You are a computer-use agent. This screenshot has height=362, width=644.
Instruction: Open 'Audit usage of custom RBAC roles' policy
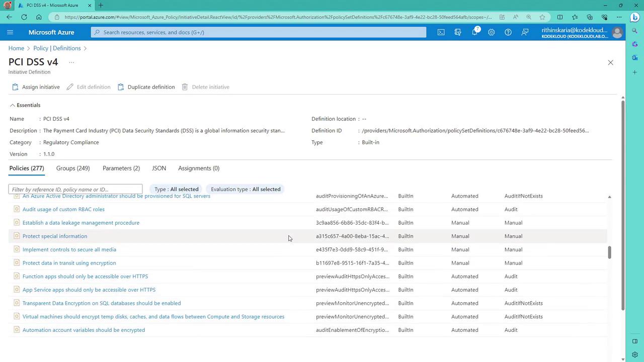[63, 209]
